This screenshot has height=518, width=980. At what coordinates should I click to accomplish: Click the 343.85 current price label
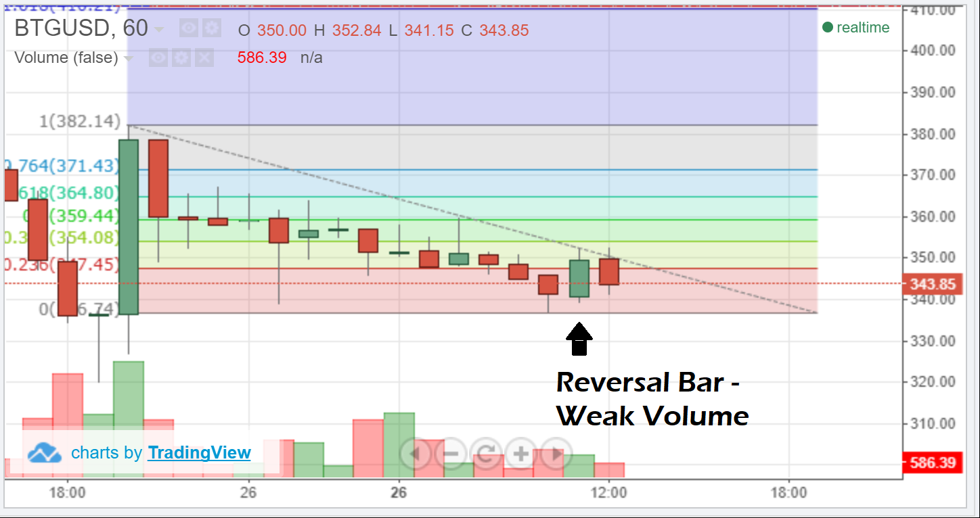pos(933,284)
